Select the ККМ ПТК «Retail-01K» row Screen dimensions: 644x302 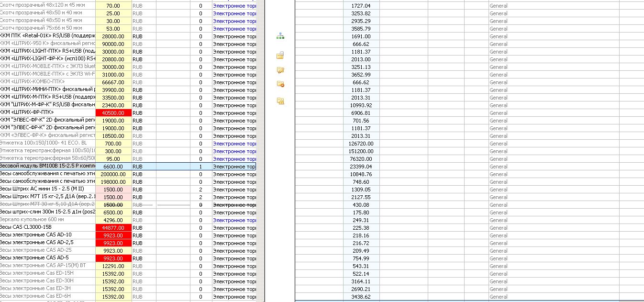coord(128,36)
